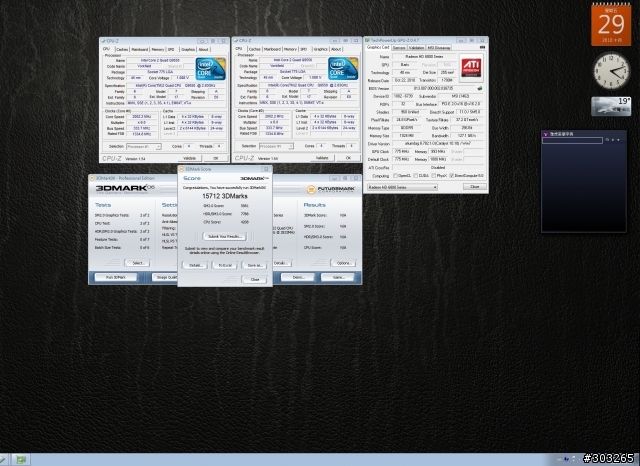Image resolution: width=640 pixels, height=466 pixels.
Task: Click the Image Quality button in 3DMark06
Action: tap(165, 277)
